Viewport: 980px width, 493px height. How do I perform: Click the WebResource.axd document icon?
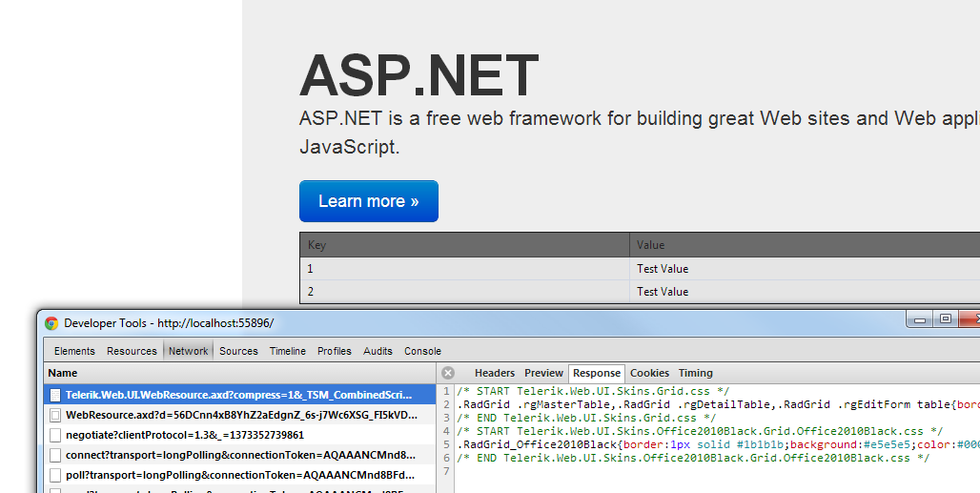(55, 415)
